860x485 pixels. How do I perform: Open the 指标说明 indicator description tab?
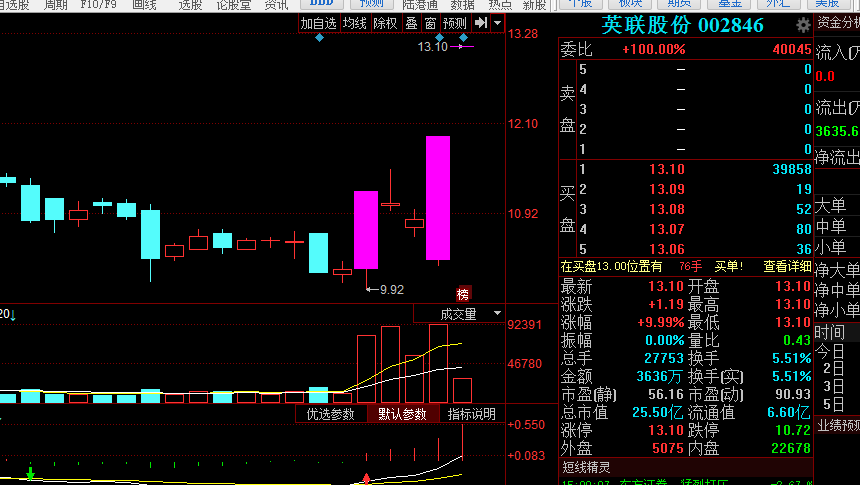471,414
